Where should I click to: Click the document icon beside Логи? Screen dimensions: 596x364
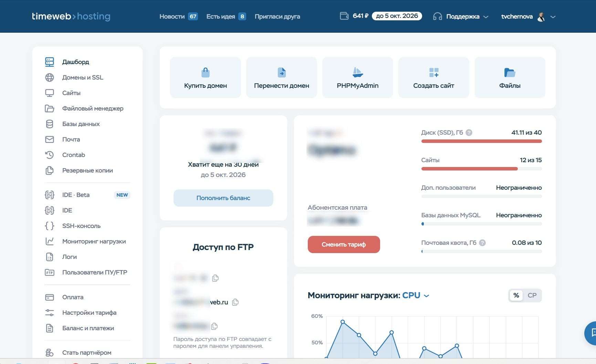(50, 257)
